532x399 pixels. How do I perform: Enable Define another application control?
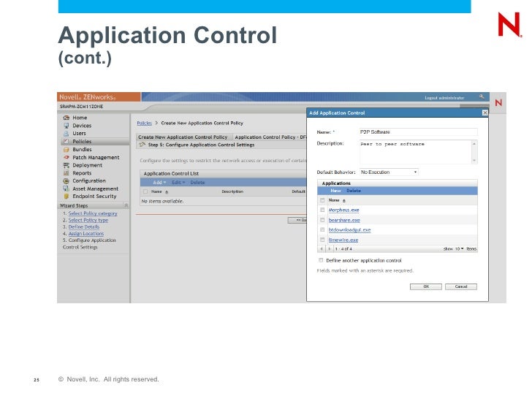coord(321,260)
